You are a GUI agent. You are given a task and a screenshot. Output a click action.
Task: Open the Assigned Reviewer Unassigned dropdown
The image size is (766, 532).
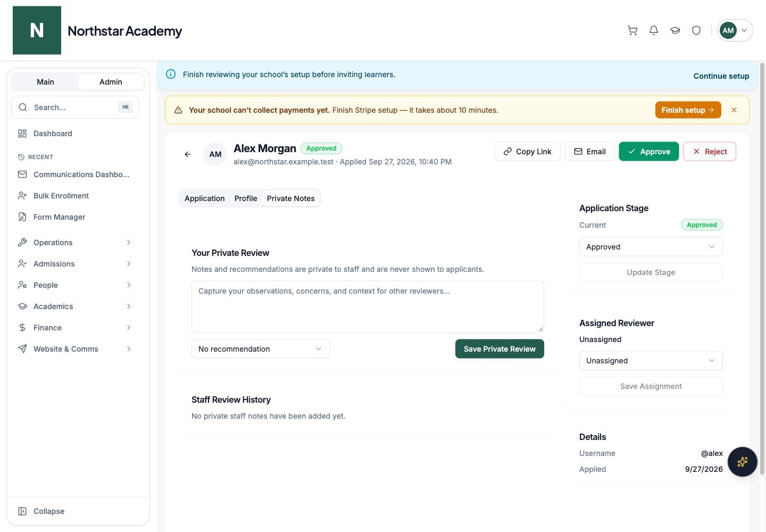[x=651, y=361]
